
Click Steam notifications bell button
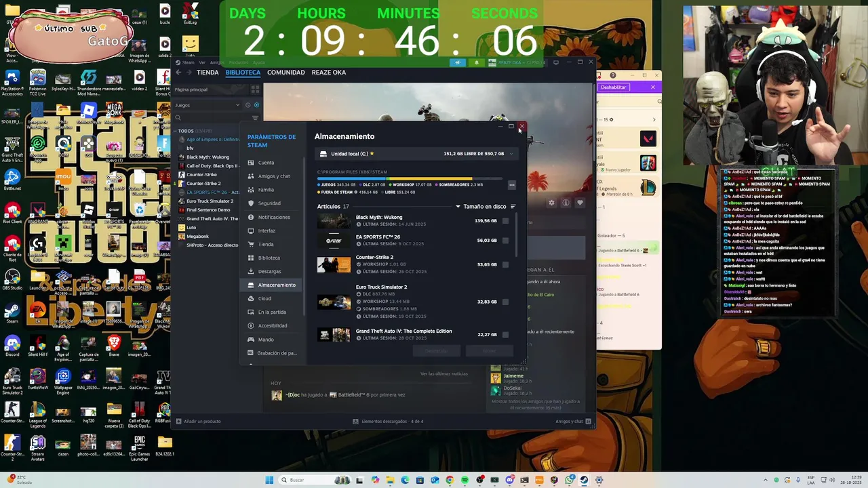[476, 62]
